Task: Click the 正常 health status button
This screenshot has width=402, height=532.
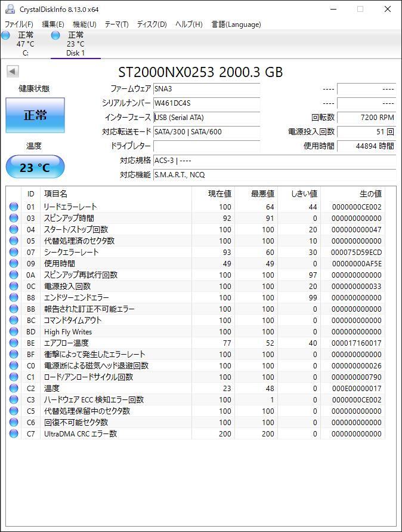Action: (35, 115)
